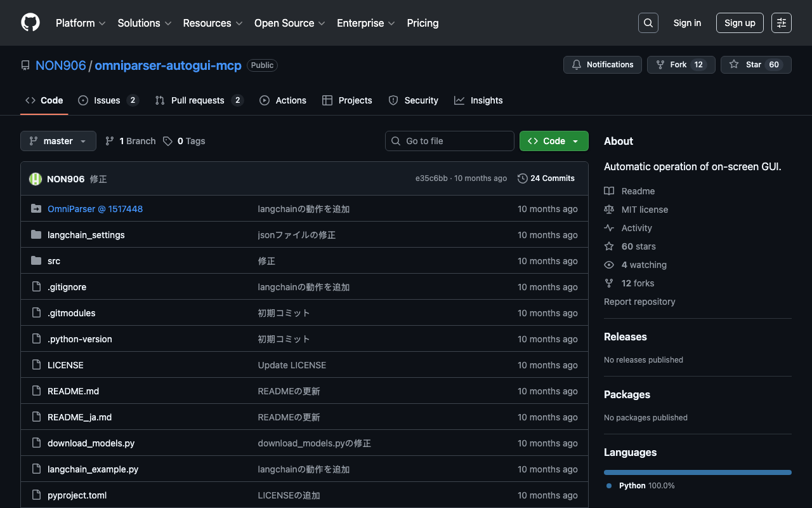Open search with the magnifier icon
Viewport: 812px width, 508px height.
(648, 23)
